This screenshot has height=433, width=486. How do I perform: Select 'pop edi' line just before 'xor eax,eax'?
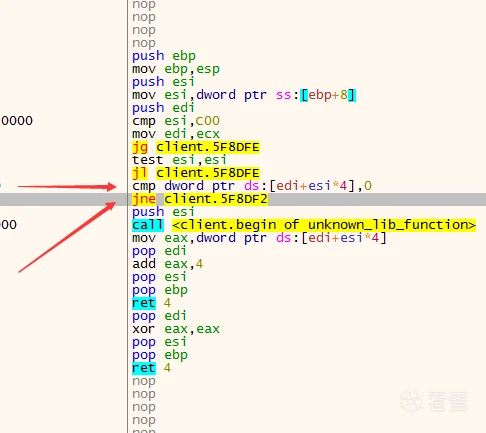pyautogui.click(x=159, y=316)
